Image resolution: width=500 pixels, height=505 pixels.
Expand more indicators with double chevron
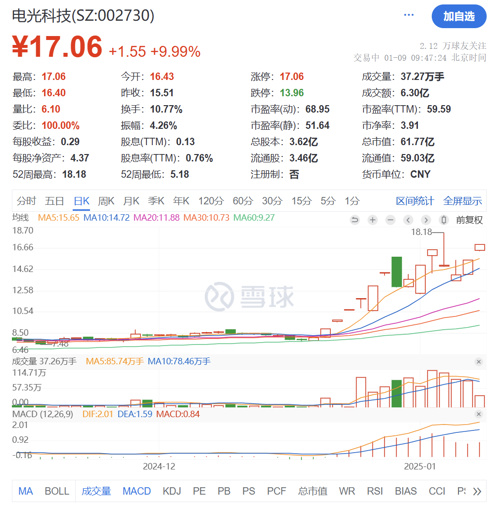pos(477,491)
